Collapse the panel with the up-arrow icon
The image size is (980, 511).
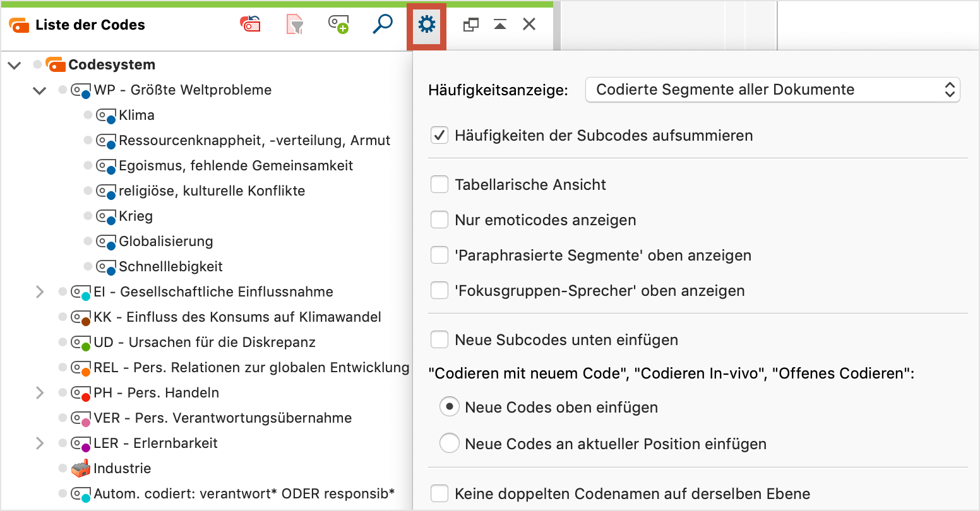pyautogui.click(x=500, y=25)
